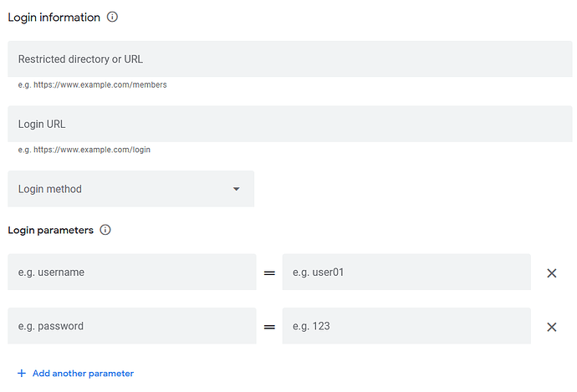Focus the Restricted directory or URL field
This screenshot has width=577, height=392.
[x=290, y=59]
